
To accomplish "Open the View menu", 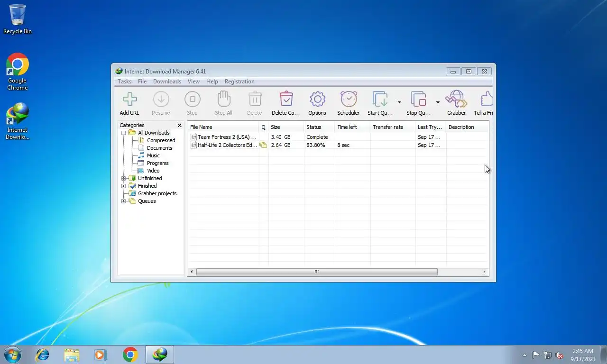I will pyautogui.click(x=193, y=82).
